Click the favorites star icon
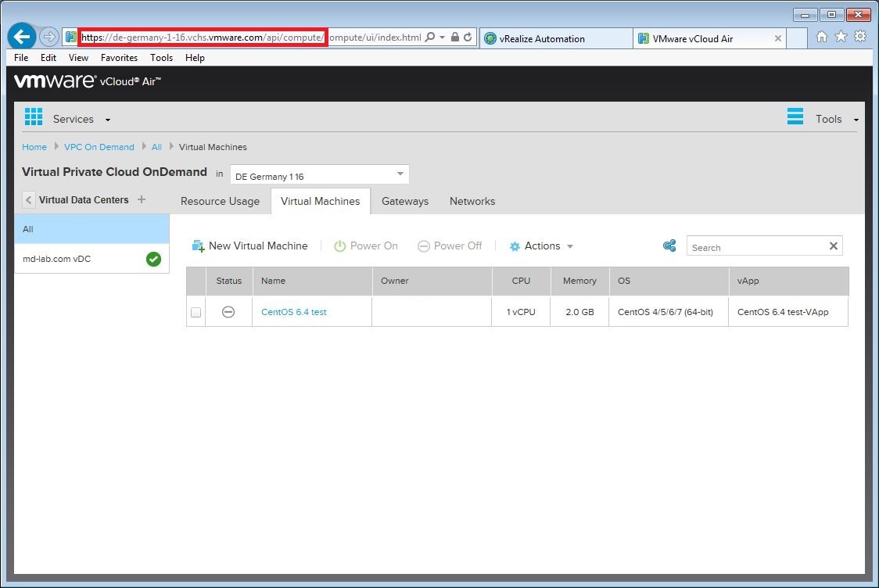 click(x=841, y=37)
